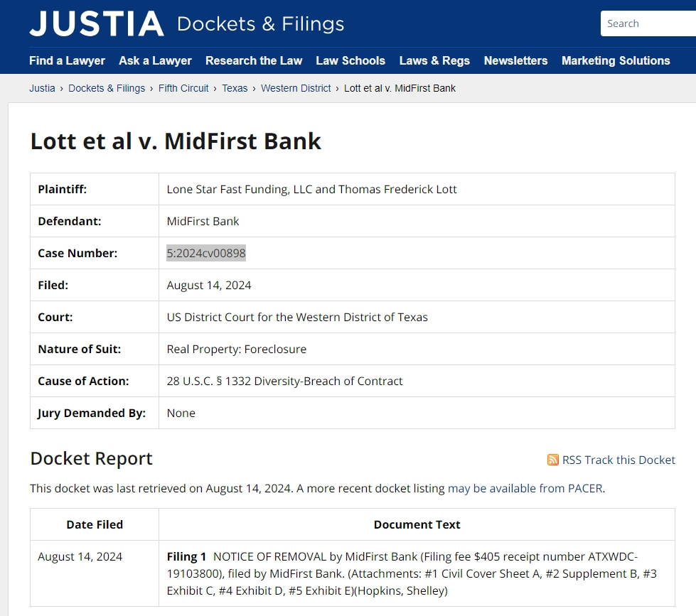Click Filing 1 document link
The image size is (696, 616).
pos(186,556)
